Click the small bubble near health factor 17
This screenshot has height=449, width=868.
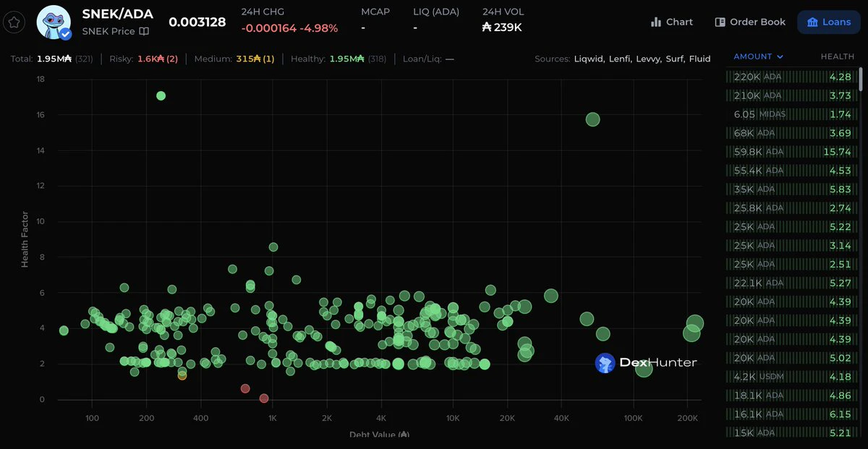[161, 95]
